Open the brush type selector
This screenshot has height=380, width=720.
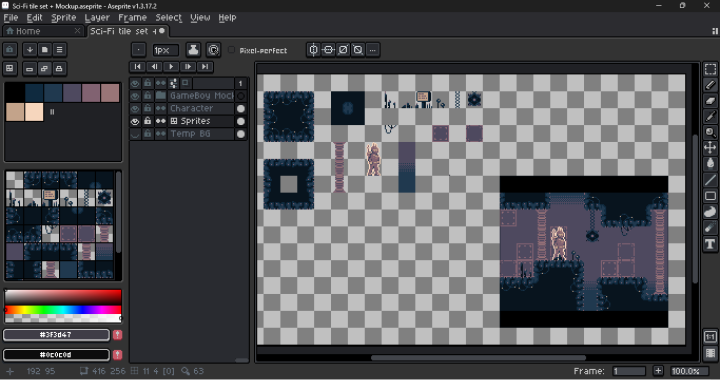[x=138, y=50]
